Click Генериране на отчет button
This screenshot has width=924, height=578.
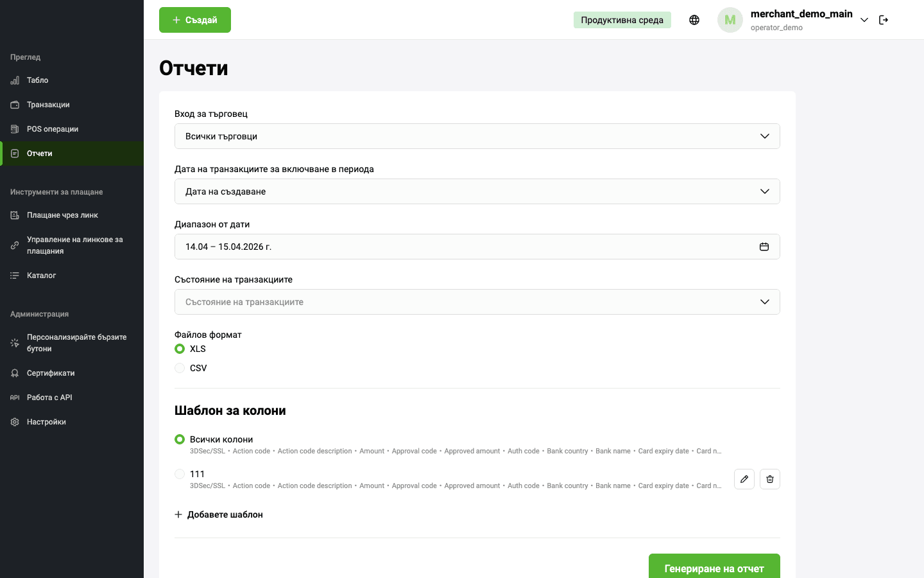click(714, 566)
